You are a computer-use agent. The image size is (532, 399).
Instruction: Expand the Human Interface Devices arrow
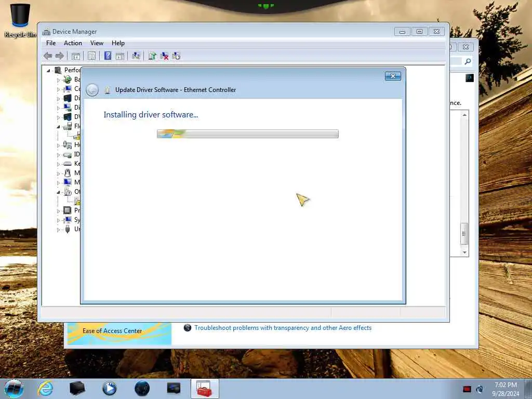point(58,145)
